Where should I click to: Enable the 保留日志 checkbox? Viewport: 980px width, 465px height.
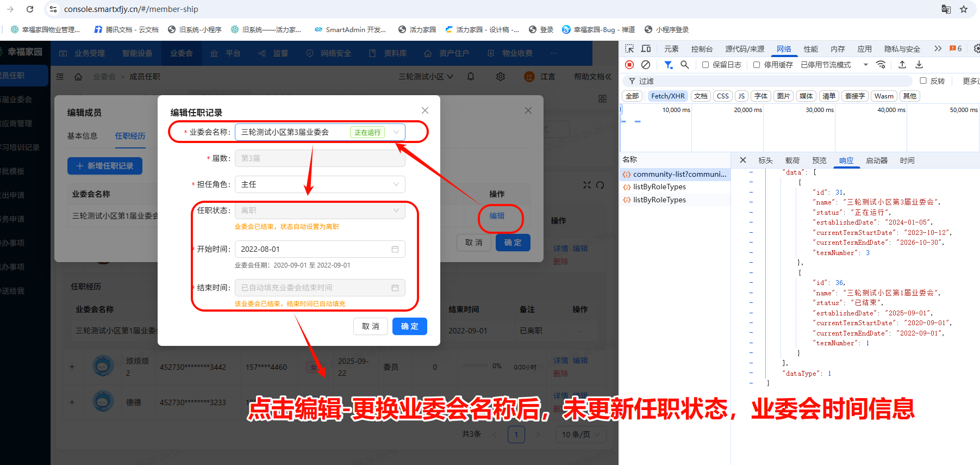(706, 65)
